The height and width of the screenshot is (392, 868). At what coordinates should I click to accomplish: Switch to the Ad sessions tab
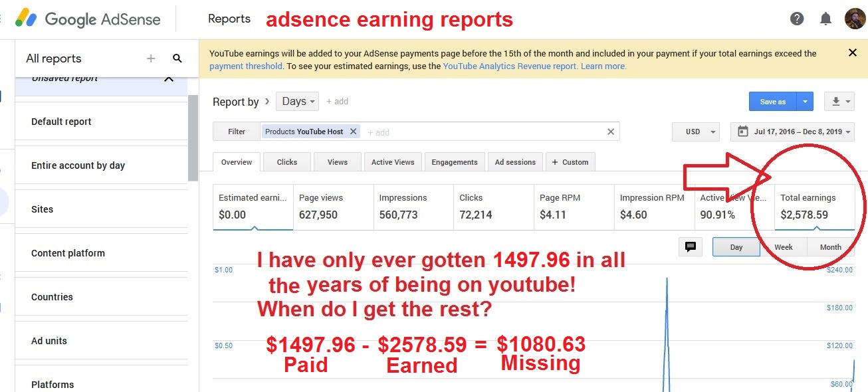(515, 162)
